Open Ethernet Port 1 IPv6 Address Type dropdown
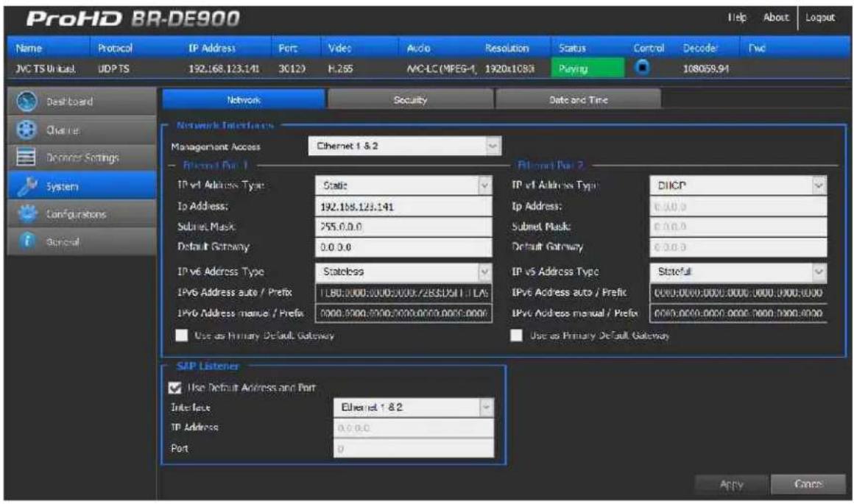 click(403, 271)
